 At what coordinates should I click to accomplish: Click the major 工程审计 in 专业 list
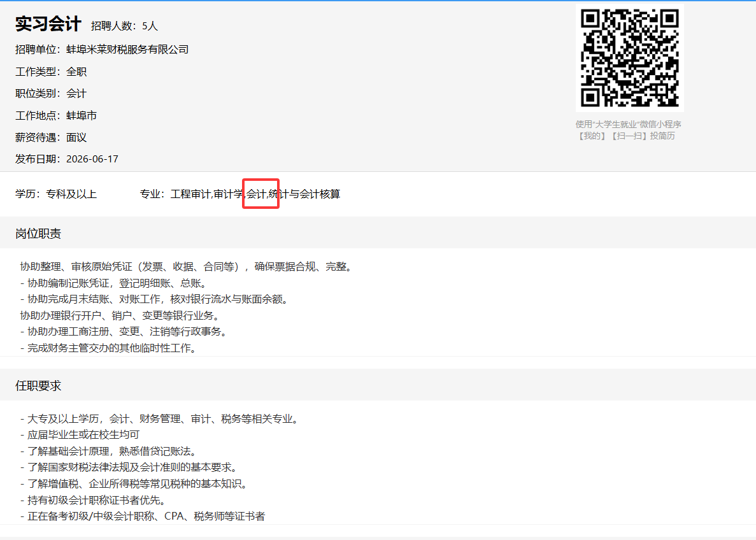(190, 194)
